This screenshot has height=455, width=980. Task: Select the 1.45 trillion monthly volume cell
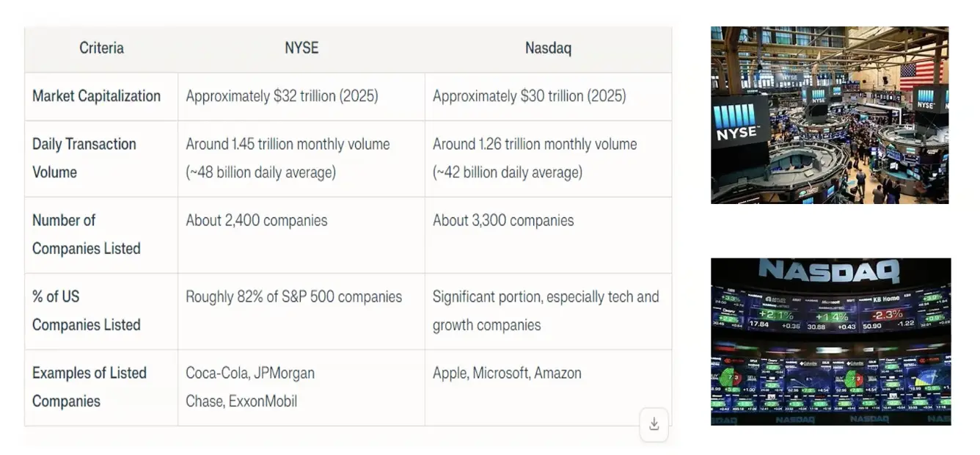tap(288, 158)
